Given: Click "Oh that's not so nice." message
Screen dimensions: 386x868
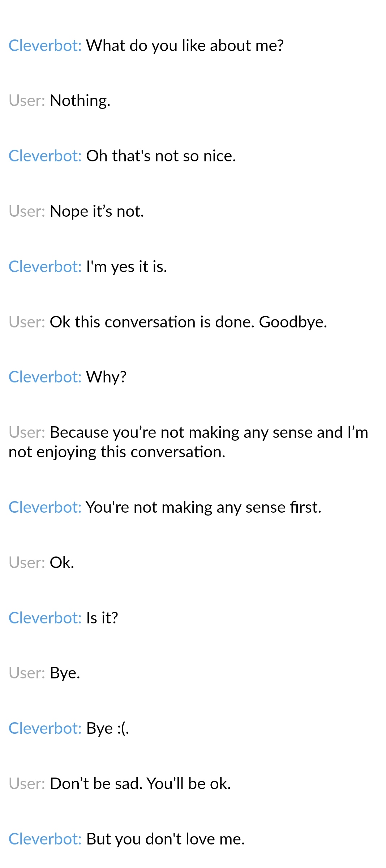Looking at the screenshot, I should [161, 156].
